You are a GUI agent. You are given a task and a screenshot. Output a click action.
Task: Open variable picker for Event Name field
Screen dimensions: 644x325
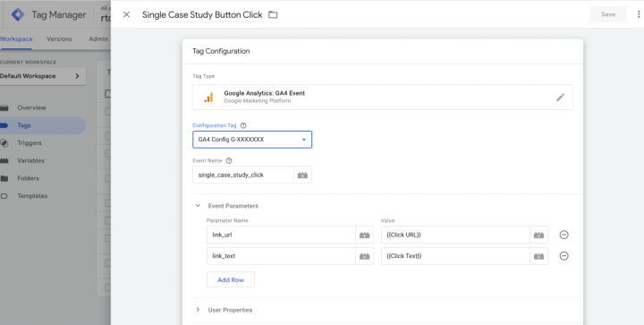(x=302, y=175)
